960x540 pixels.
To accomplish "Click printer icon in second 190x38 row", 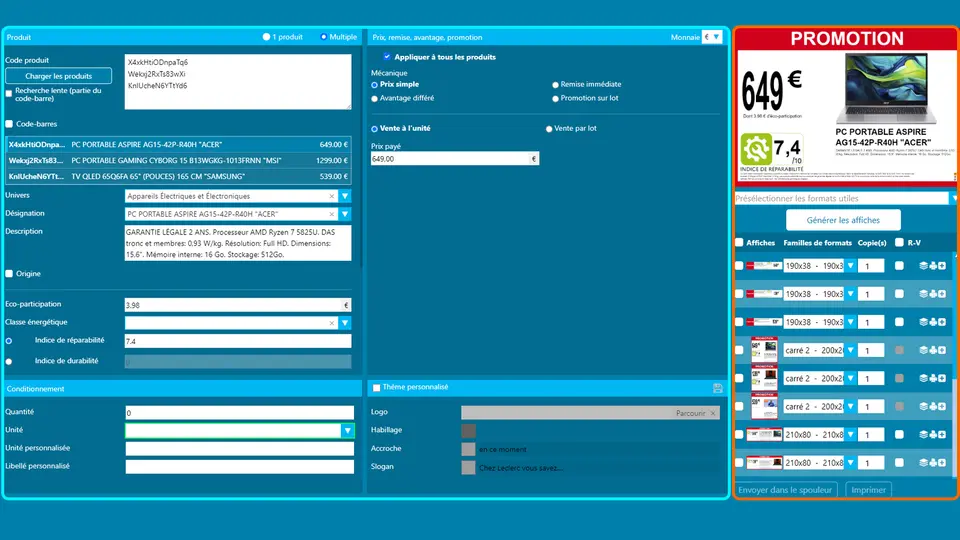I will tap(932, 294).
